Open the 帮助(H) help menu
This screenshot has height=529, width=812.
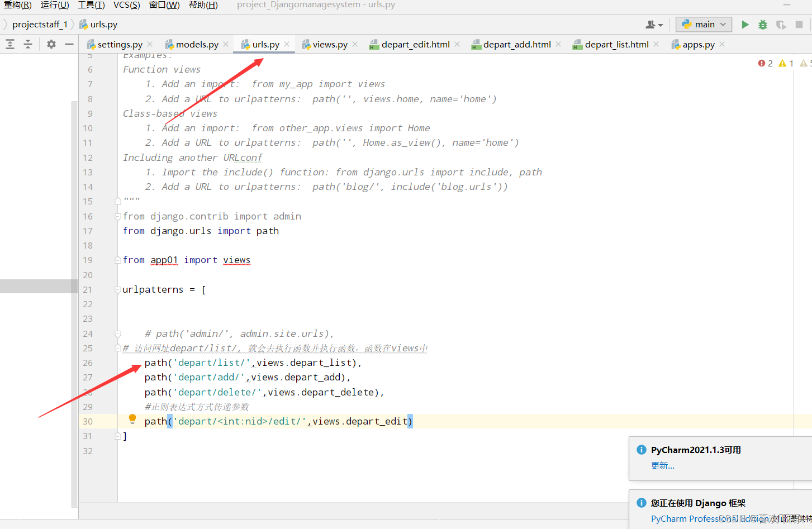click(x=203, y=5)
